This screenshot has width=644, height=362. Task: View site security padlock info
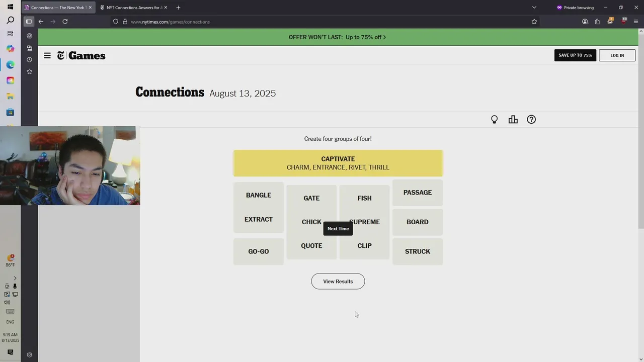pyautogui.click(x=125, y=22)
